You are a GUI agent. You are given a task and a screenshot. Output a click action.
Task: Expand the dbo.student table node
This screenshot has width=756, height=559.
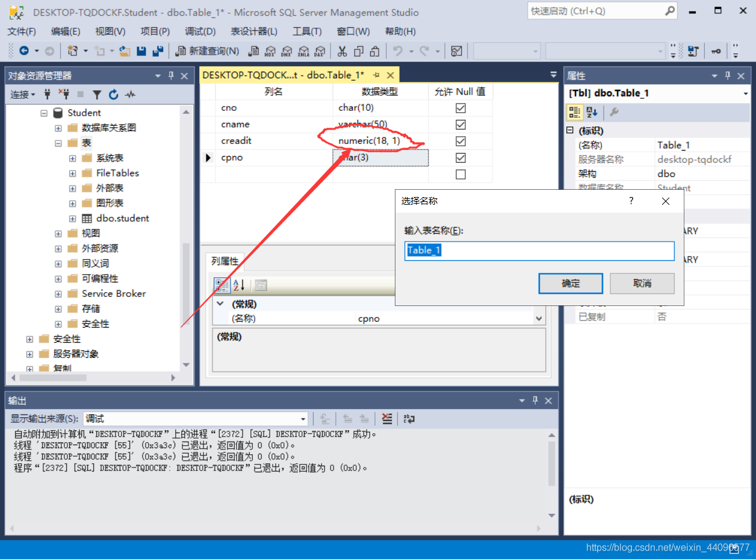[73, 218]
